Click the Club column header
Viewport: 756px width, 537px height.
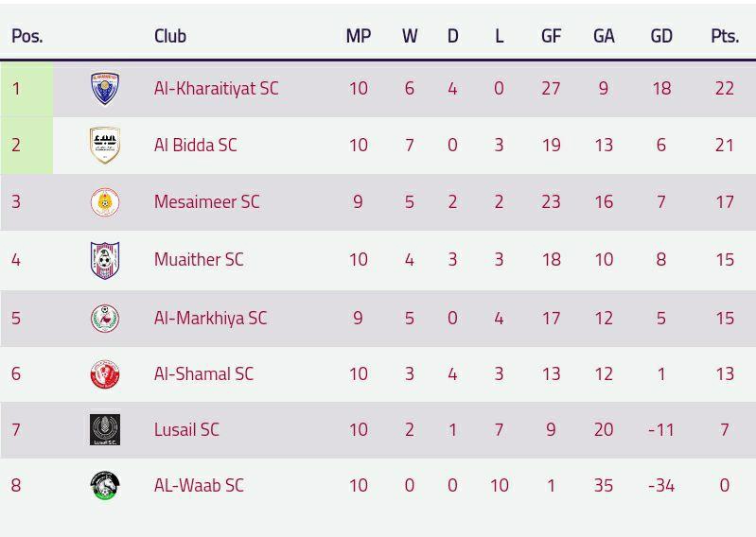170,37
